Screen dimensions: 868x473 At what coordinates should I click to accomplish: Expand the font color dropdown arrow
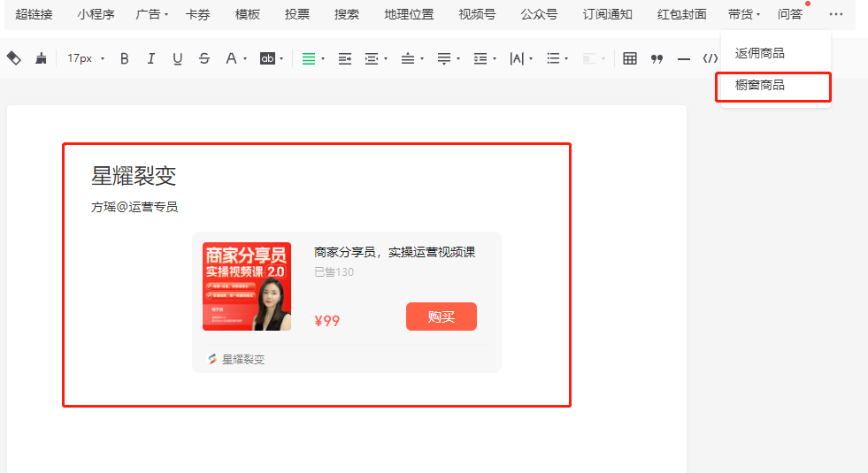click(245, 58)
